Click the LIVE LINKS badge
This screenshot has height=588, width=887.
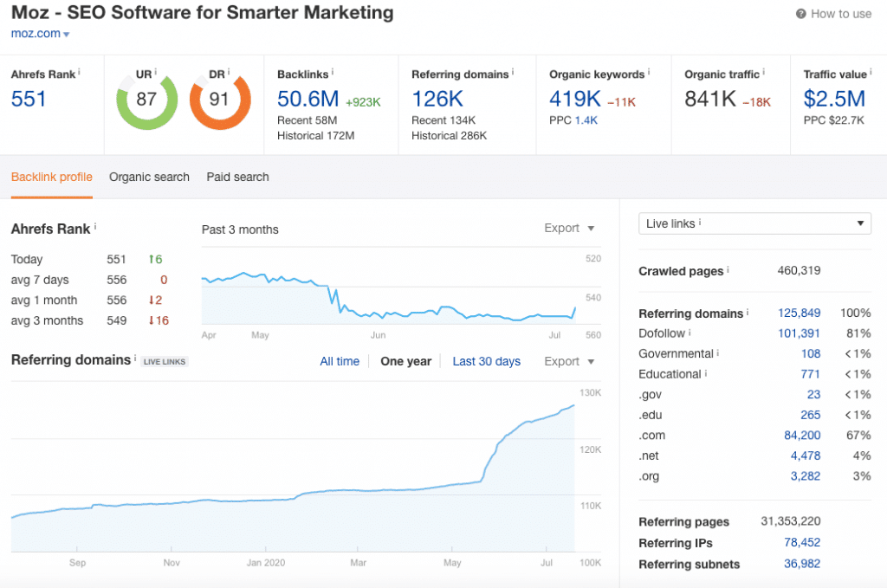[164, 362]
